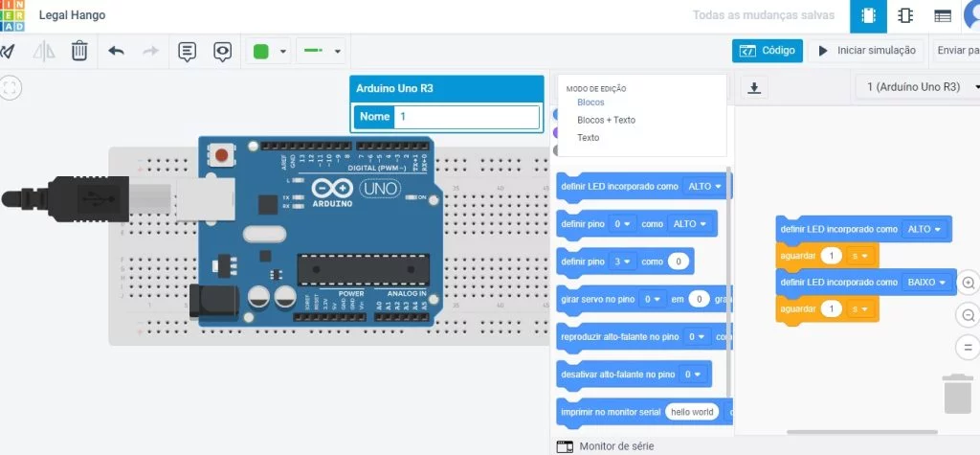
Task: Click the Legal Hango project title
Action: pos(72,15)
